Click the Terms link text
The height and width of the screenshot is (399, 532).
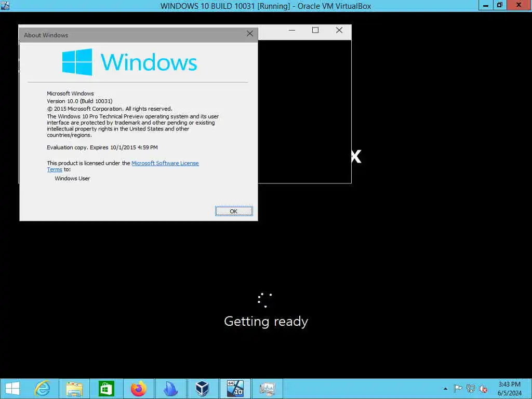pyautogui.click(x=55, y=169)
